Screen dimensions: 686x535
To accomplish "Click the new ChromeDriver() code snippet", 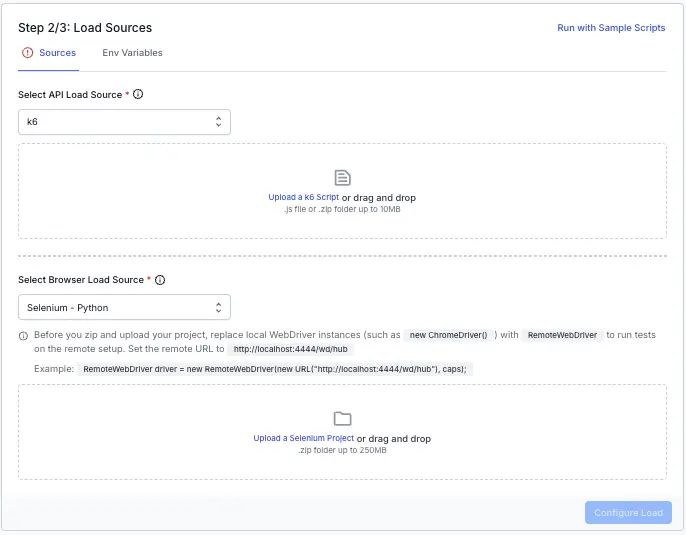I will pyautogui.click(x=448, y=335).
